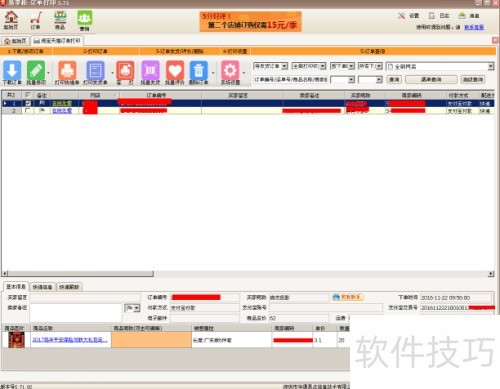
Task: Uncheck the checkbox of order row 1
Action: [x=28, y=103]
